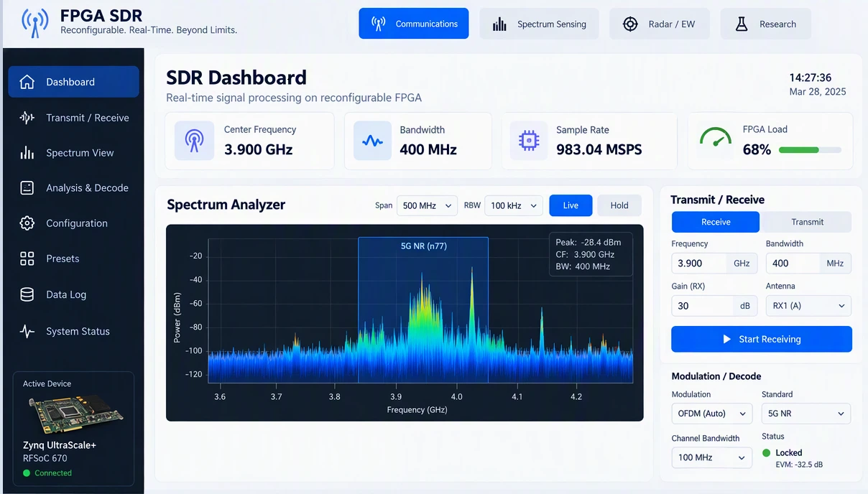
Task: Click the Spectrum View bars icon
Action: click(x=27, y=153)
